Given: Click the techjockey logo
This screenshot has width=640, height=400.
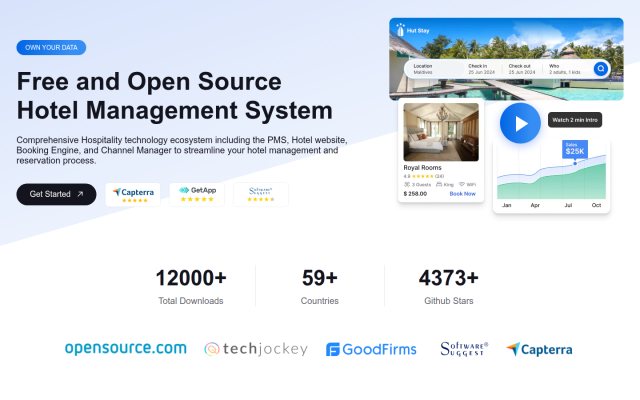Looking at the screenshot, I should tap(256, 349).
